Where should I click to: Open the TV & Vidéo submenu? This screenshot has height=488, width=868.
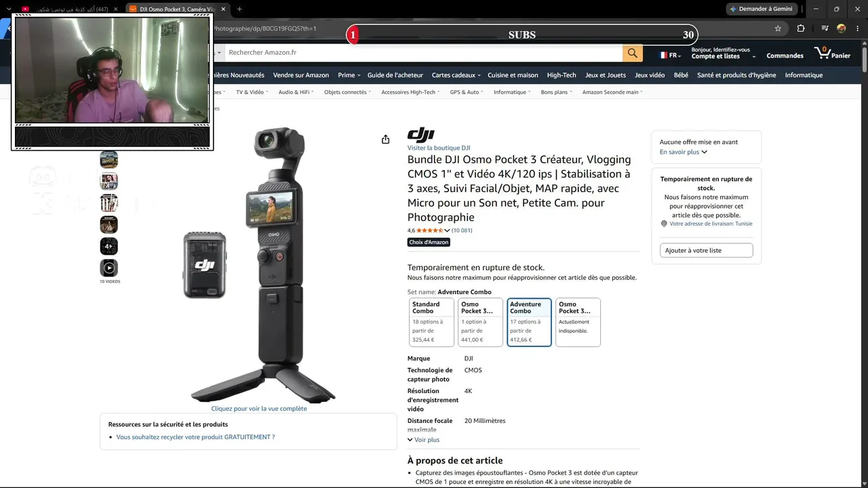click(x=252, y=92)
